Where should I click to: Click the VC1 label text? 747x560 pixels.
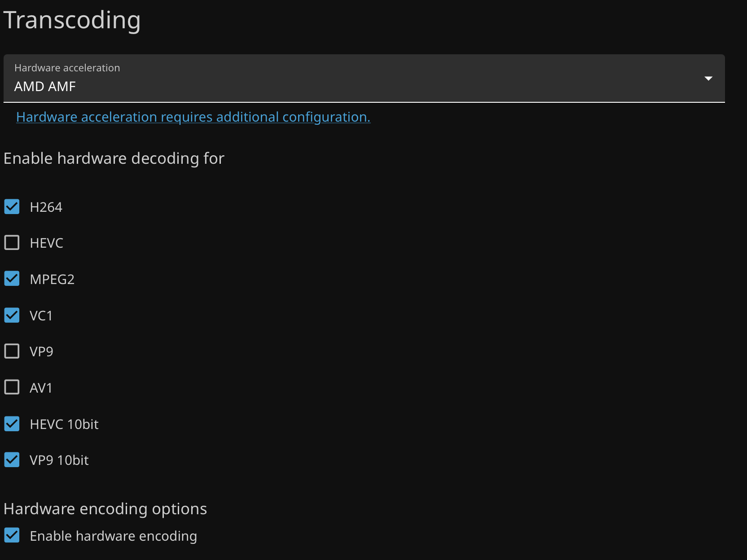coord(41,316)
